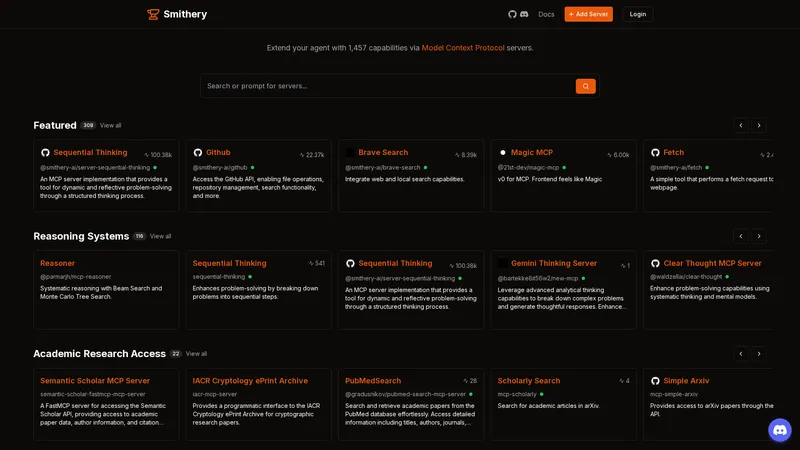Go to next Featured servers

point(759,126)
